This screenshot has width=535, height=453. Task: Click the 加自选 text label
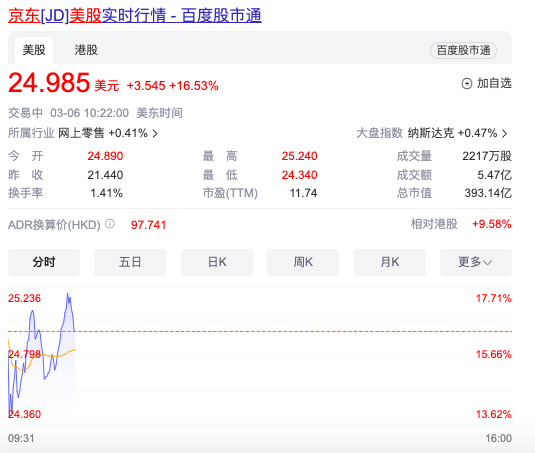point(494,83)
